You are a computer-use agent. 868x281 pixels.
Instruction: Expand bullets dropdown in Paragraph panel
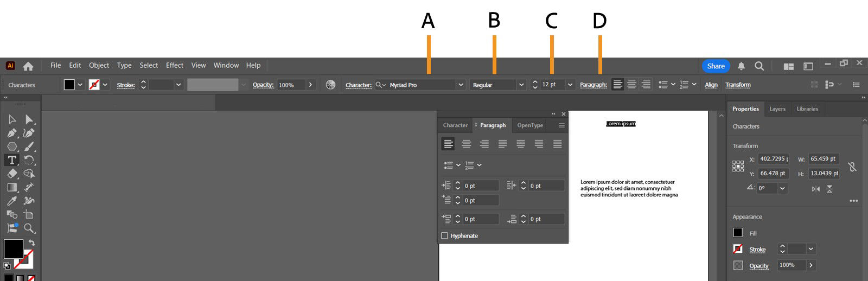coord(458,165)
